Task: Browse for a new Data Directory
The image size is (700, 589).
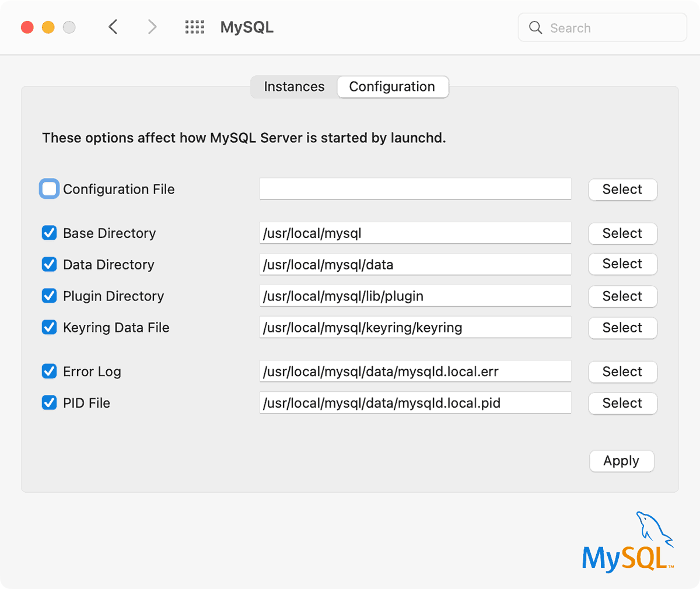Action: [x=622, y=264]
